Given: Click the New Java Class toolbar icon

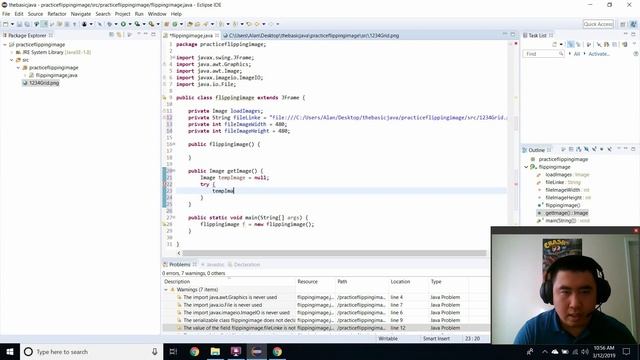Looking at the screenshot, I should tap(175, 24).
